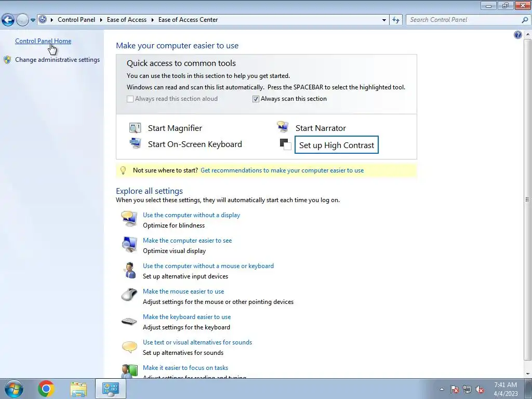Click the forward navigation arrow

tap(22, 20)
